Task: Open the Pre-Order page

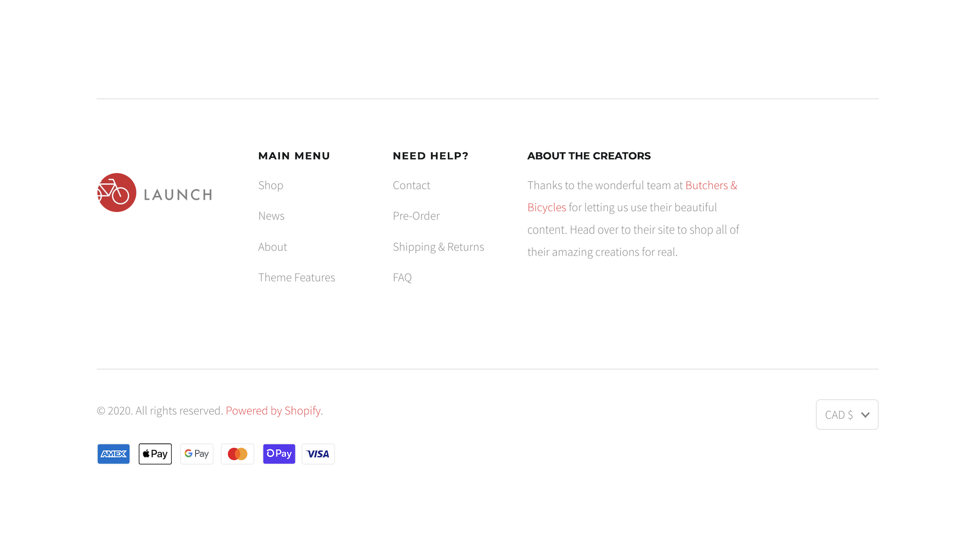Action: (x=416, y=216)
